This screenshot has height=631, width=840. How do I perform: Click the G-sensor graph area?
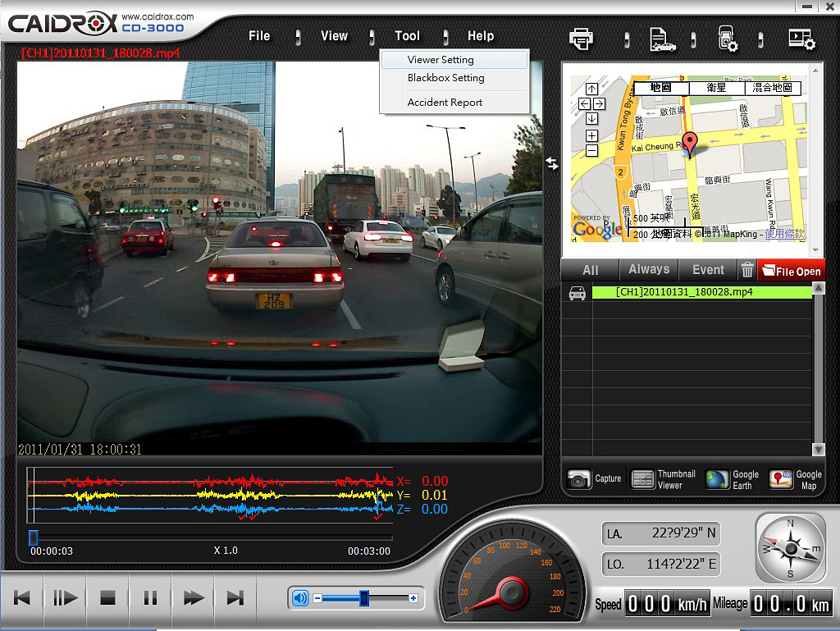click(x=210, y=496)
